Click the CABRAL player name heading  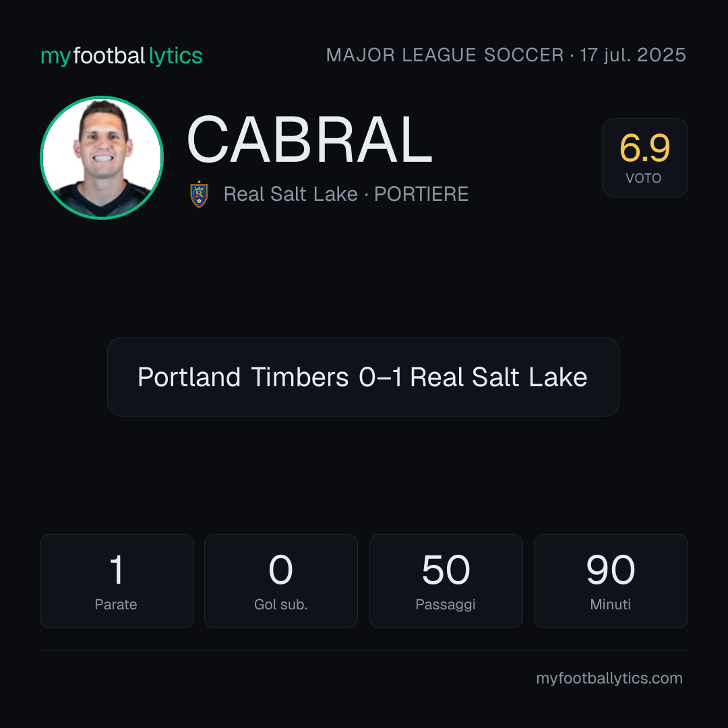point(309,140)
